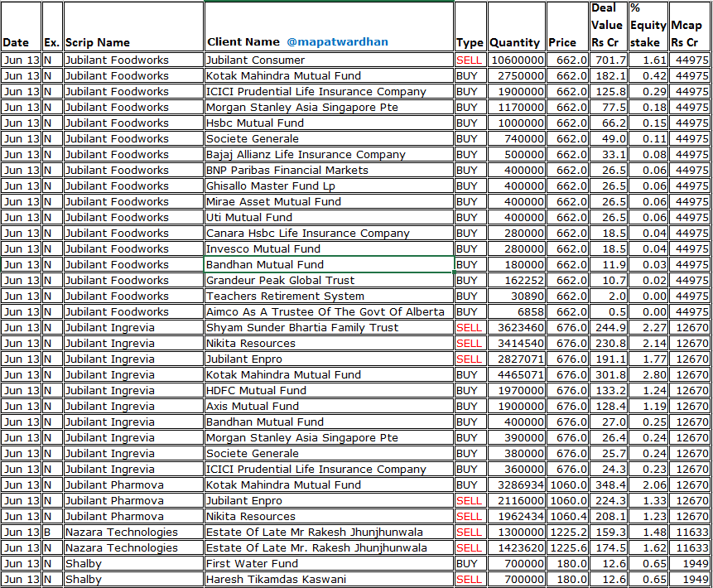Click equity stake cell 2.27

point(648,327)
